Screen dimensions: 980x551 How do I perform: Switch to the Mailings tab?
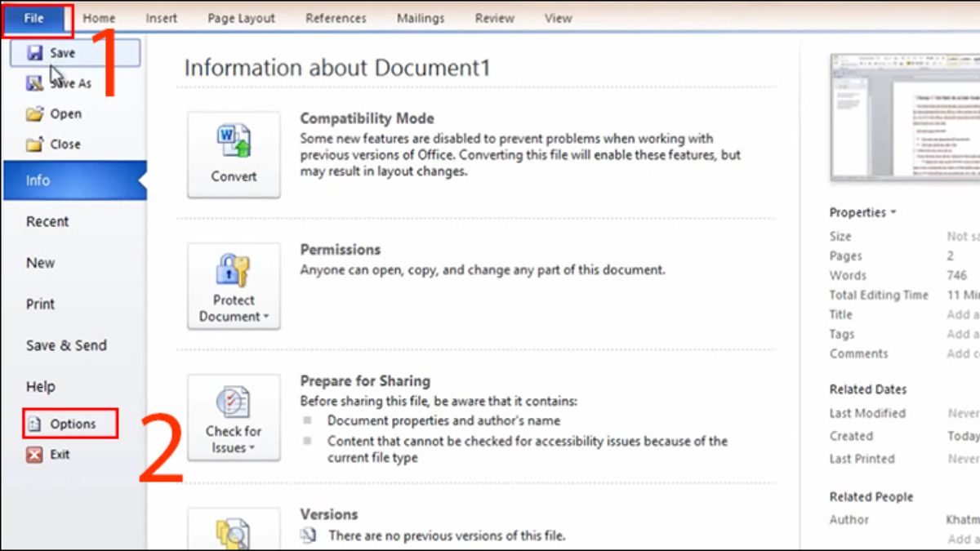[421, 19]
